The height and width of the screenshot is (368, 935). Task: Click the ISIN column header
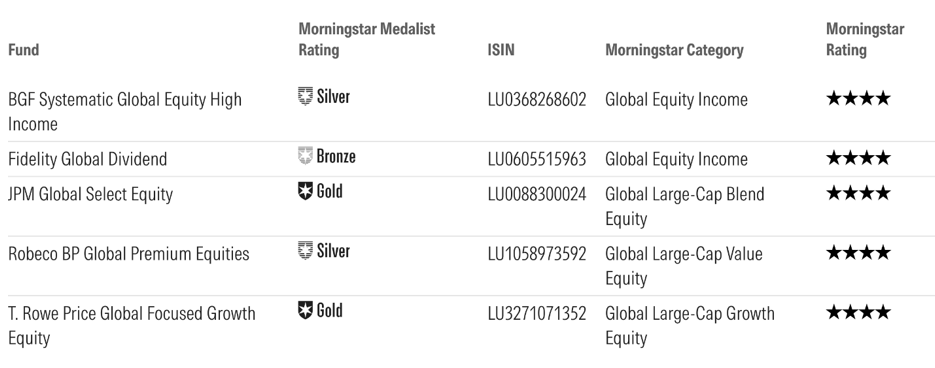pos(501,50)
